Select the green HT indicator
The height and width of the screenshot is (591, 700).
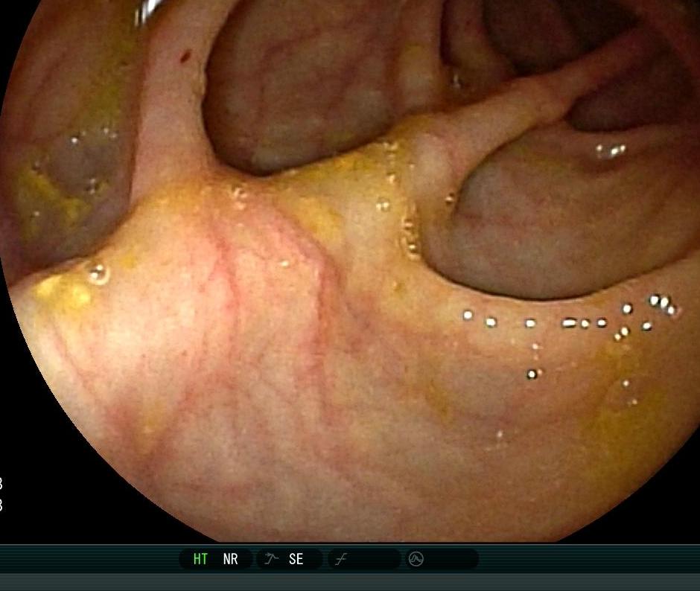point(200,559)
